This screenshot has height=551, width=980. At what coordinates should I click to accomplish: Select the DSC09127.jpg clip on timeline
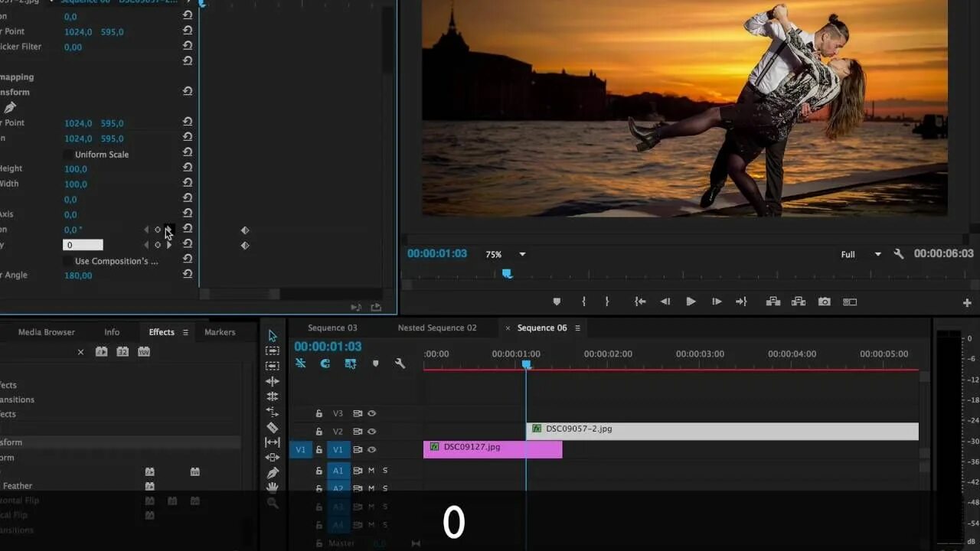click(x=492, y=449)
